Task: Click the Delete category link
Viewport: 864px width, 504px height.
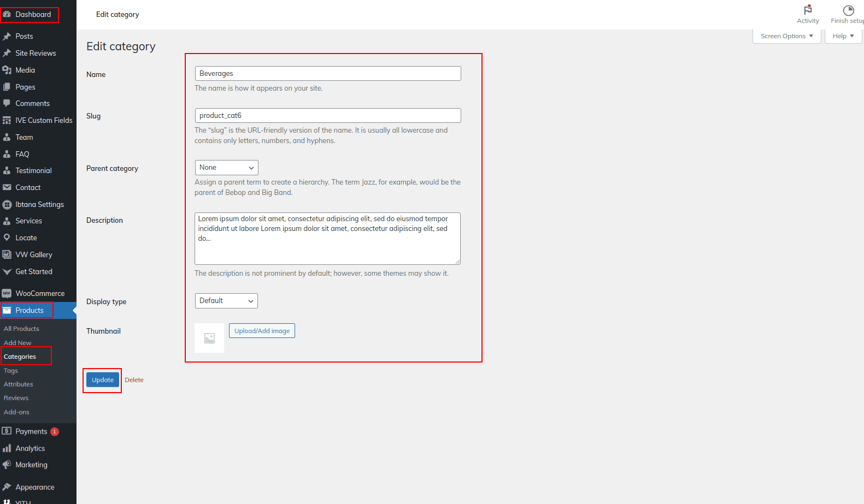Action: (134, 380)
